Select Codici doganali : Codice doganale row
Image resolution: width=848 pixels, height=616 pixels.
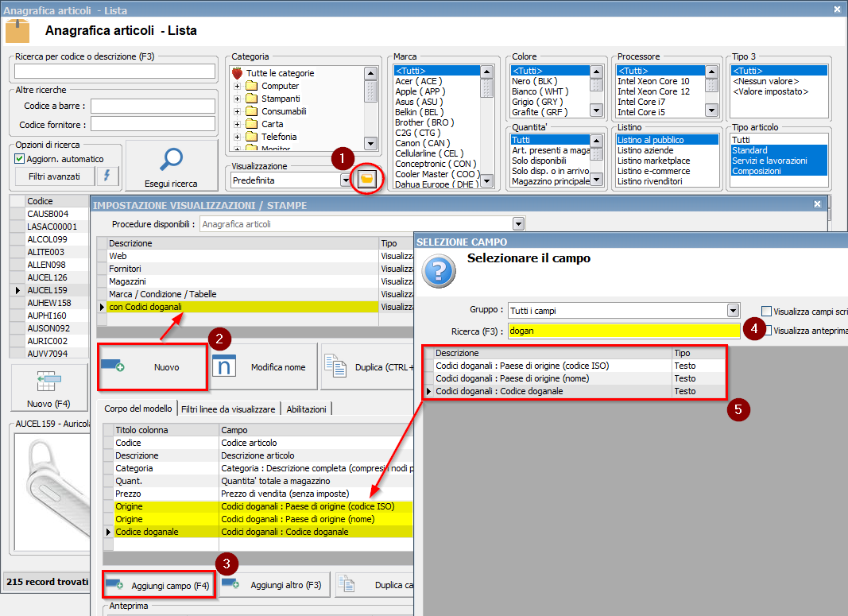499,391
